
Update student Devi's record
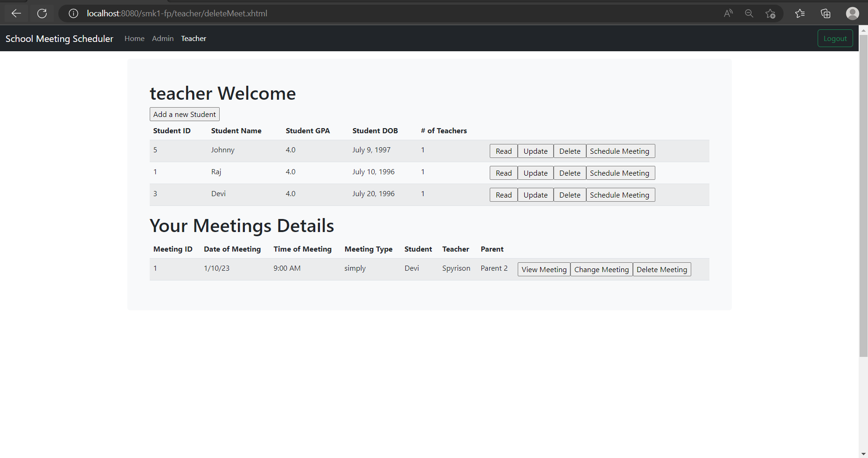click(x=535, y=195)
